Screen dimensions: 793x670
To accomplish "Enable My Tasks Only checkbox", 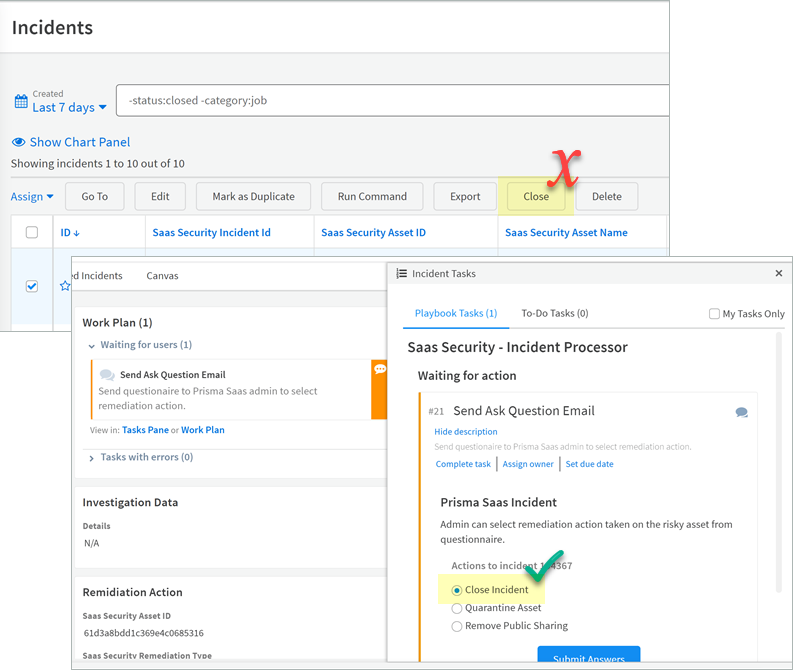I will [x=714, y=314].
